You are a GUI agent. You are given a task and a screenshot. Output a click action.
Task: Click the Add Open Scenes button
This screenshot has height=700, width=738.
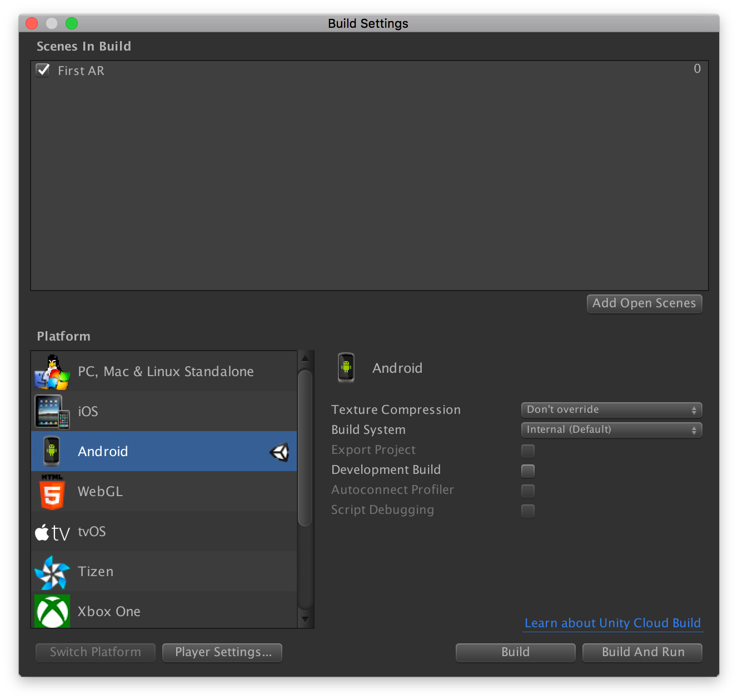(645, 303)
